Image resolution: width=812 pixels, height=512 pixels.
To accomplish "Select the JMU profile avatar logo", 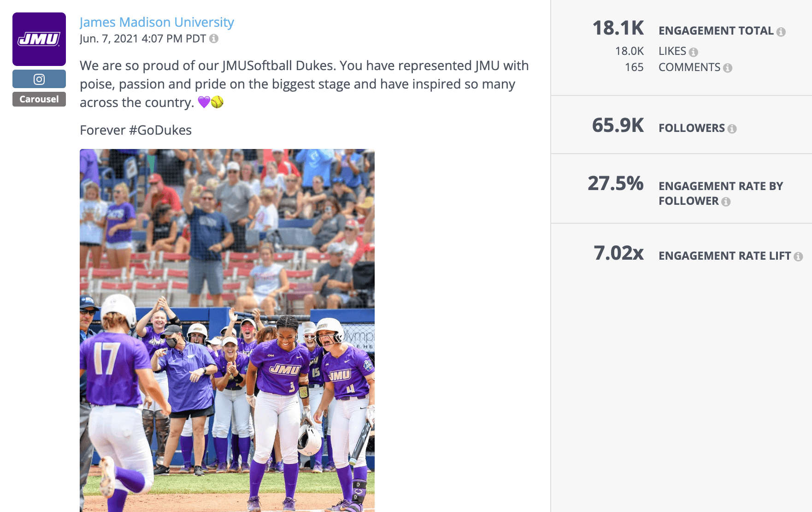I will tap(39, 39).
